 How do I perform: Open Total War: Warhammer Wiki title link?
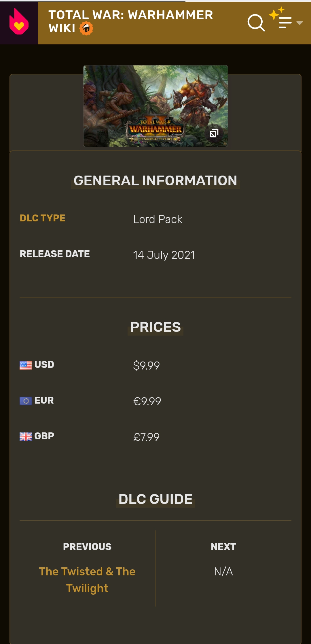pyautogui.click(x=130, y=21)
